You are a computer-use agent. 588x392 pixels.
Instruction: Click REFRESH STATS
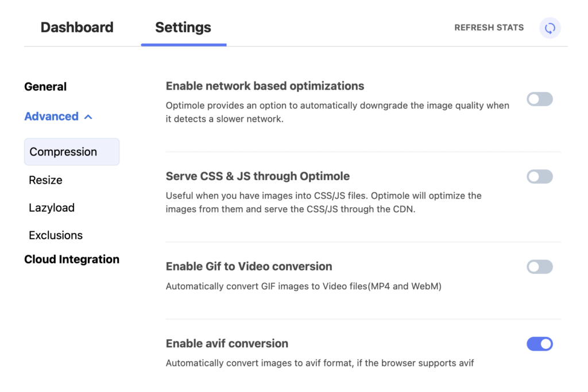click(x=489, y=28)
